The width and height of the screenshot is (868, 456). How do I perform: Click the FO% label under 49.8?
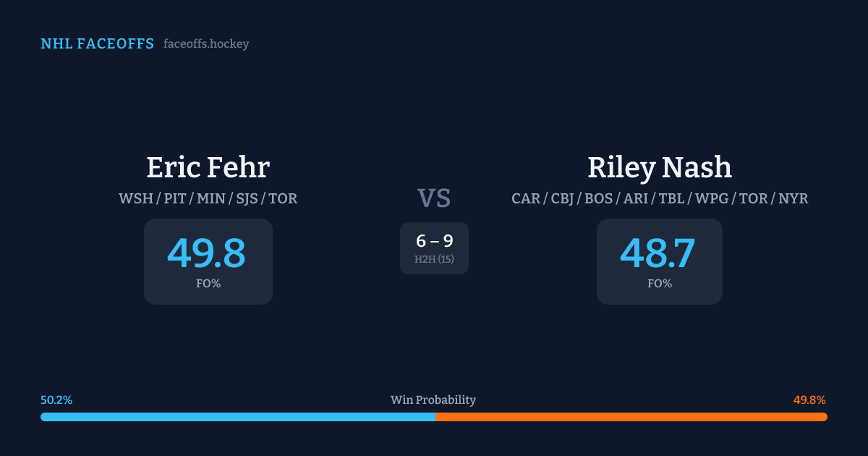tap(208, 284)
